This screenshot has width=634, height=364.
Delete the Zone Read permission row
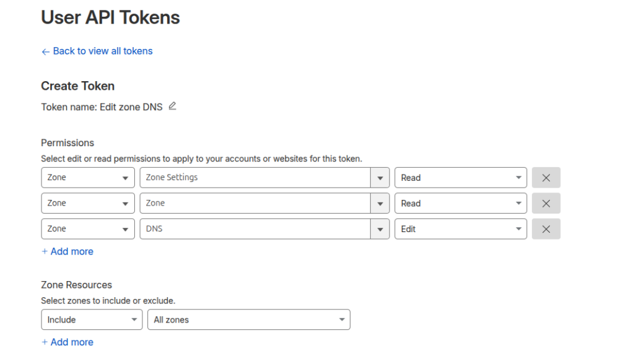pyautogui.click(x=545, y=203)
